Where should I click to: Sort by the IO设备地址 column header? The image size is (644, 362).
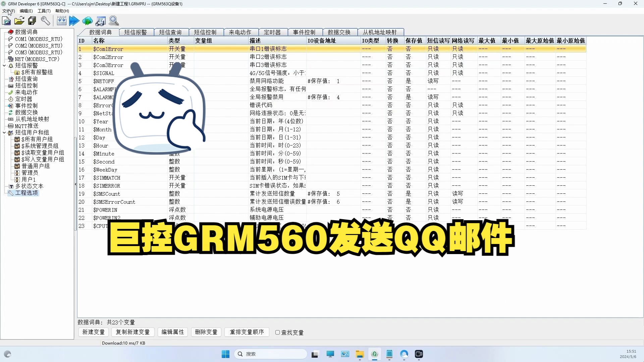[x=333, y=41]
